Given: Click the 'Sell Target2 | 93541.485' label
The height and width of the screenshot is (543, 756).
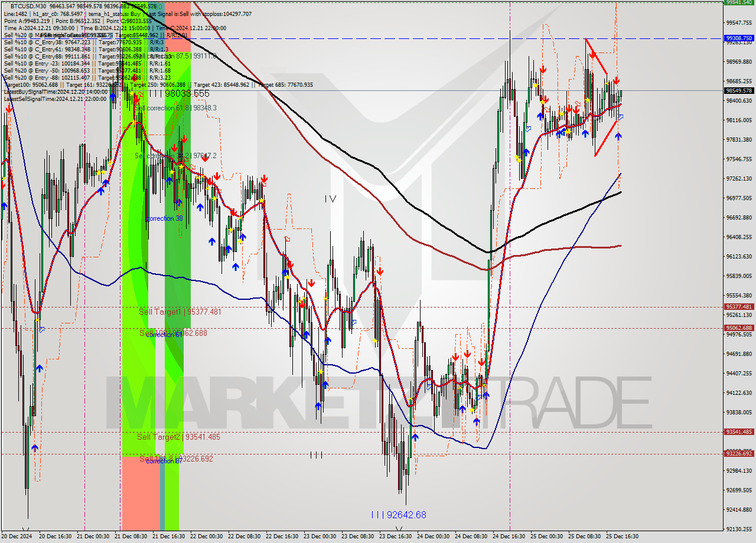Looking at the screenshot, I should coord(178,437).
